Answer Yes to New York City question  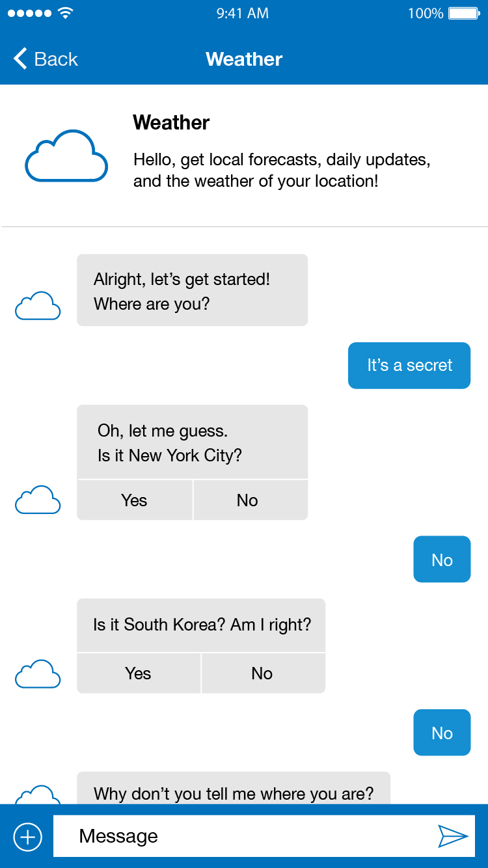135,500
